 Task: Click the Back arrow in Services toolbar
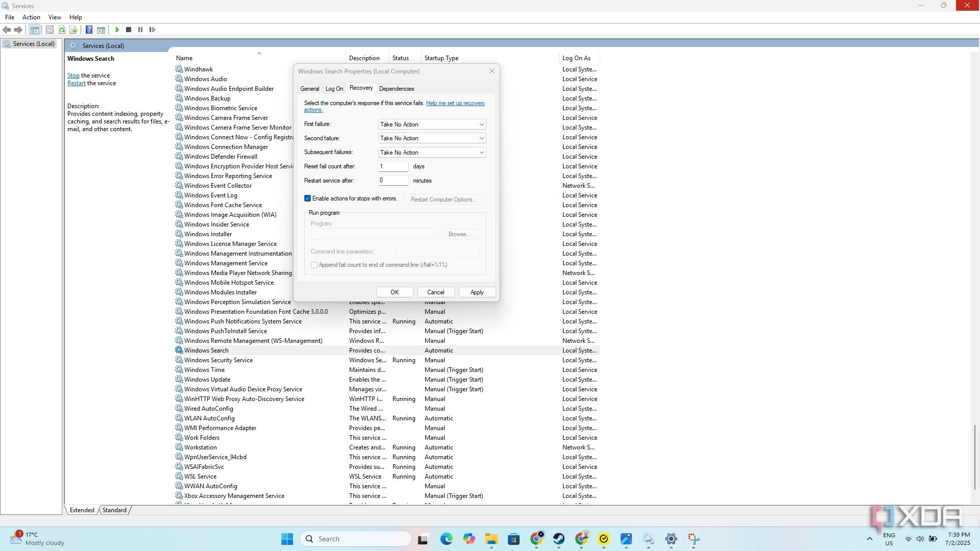(7, 30)
